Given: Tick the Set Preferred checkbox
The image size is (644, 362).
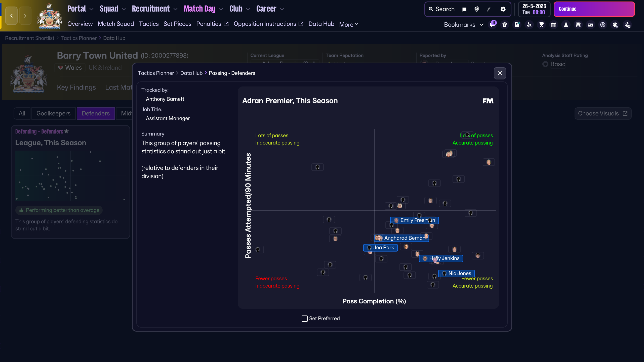Looking at the screenshot, I should 304,318.
